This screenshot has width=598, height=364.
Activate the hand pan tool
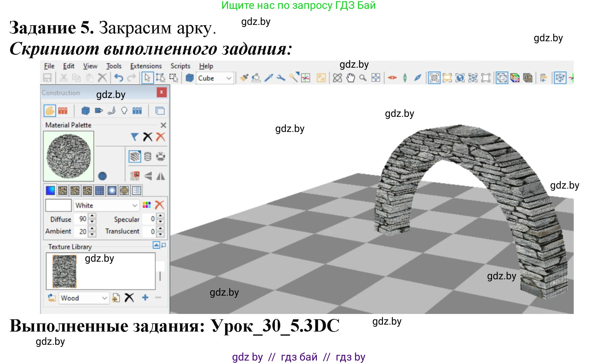point(350,78)
